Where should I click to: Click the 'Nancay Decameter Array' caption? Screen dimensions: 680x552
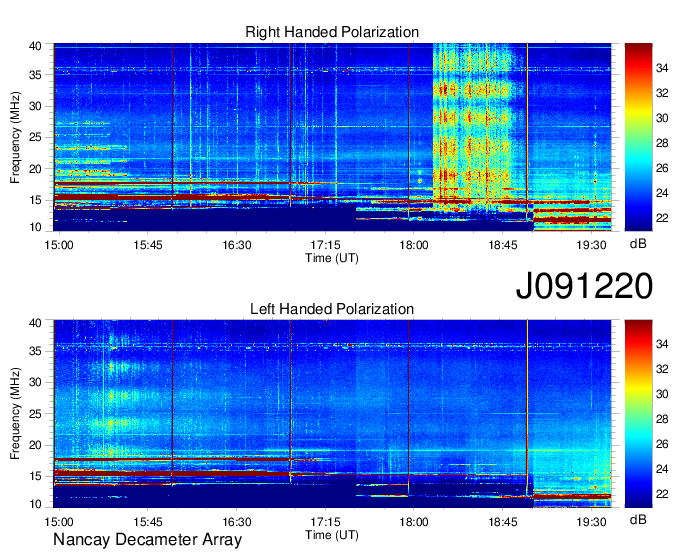[147, 540]
